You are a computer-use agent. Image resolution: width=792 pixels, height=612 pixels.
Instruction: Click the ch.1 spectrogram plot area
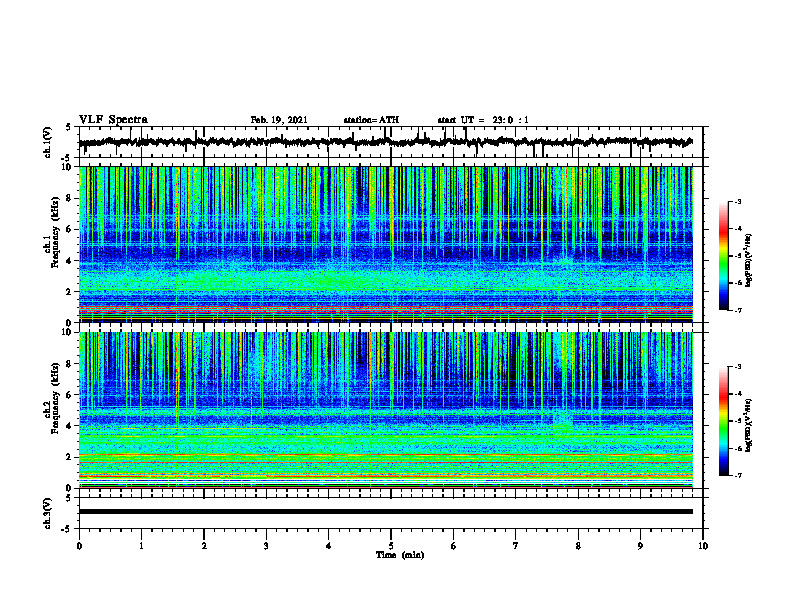click(x=385, y=244)
